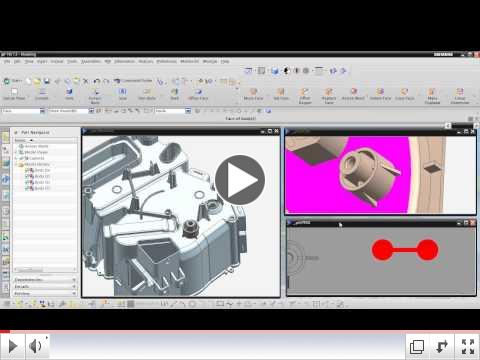480x360 pixels.
Task: Click the share arrow icon in player
Action: pos(442,347)
